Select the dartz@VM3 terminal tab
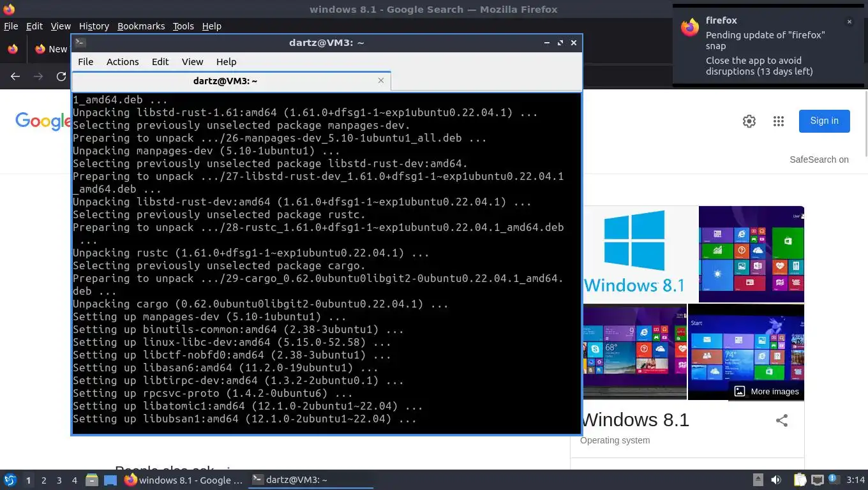Screen dimensions: 868x490 [231, 81]
